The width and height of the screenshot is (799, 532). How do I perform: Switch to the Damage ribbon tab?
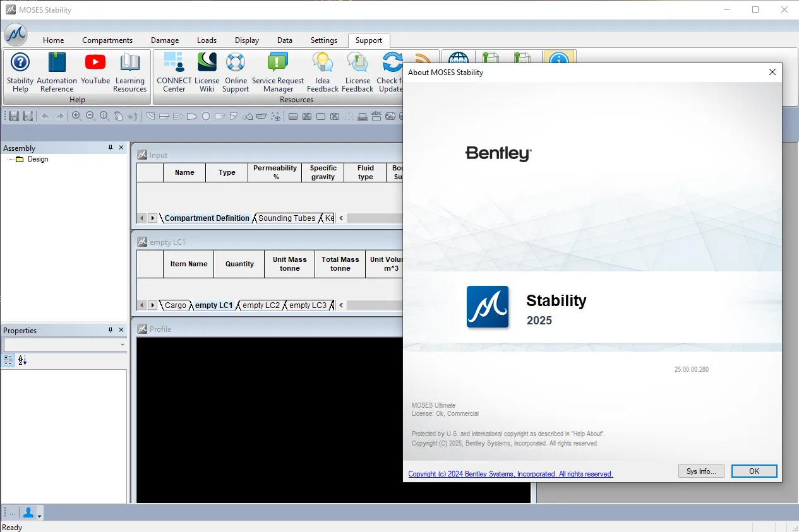coord(165,40)
